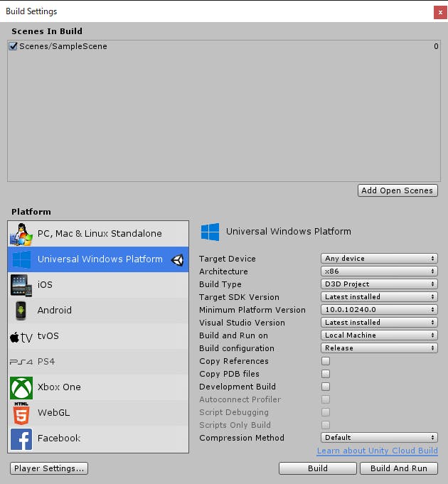Enable the Copy PDB files checkbox
Screen dimensions: 448x484
326,374
